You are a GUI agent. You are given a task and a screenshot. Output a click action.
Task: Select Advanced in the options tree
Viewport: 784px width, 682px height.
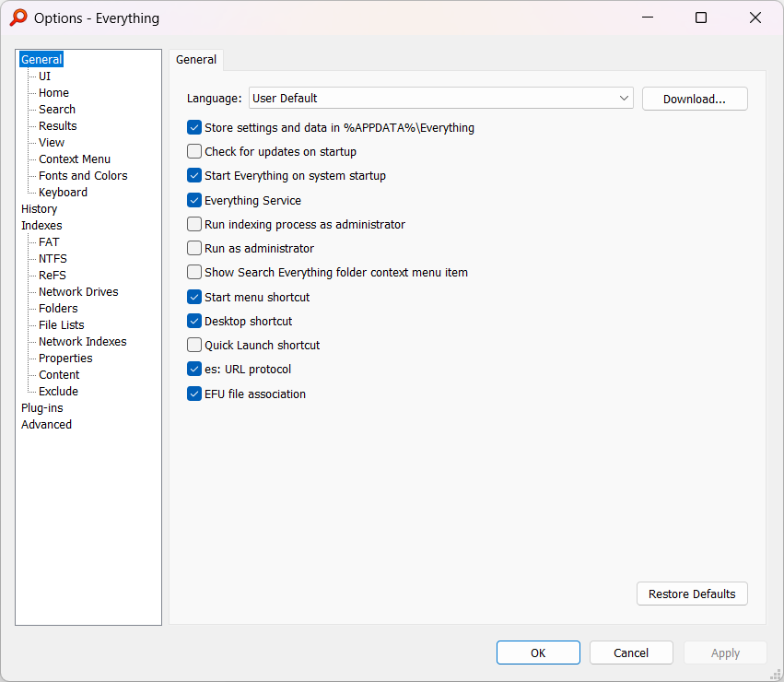(x=46, y=424)
